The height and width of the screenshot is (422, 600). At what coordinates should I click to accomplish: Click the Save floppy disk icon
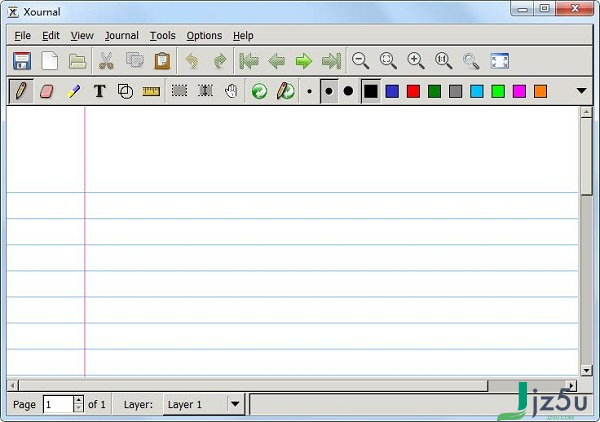[22, 61]
